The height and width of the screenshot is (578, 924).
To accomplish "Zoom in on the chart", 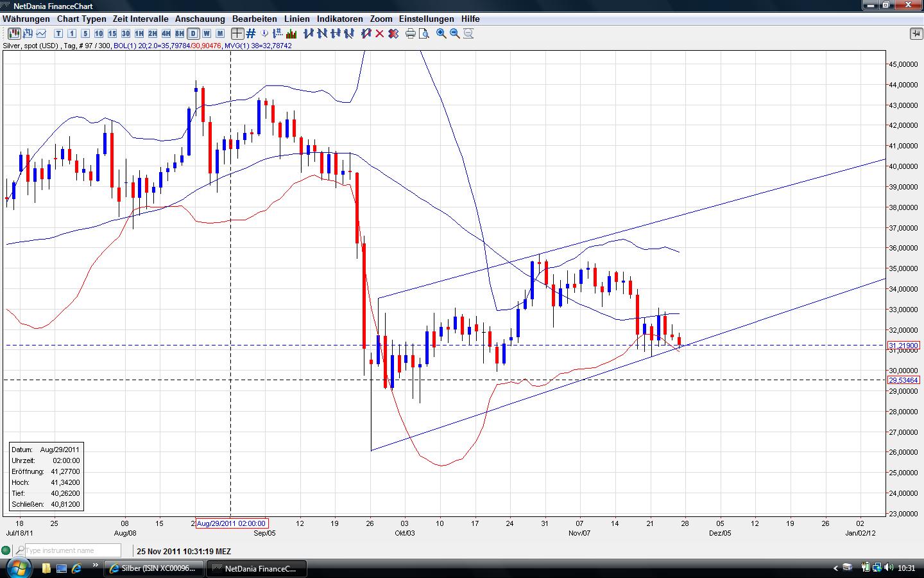I will pyautogui.click(x=441, y=33).
